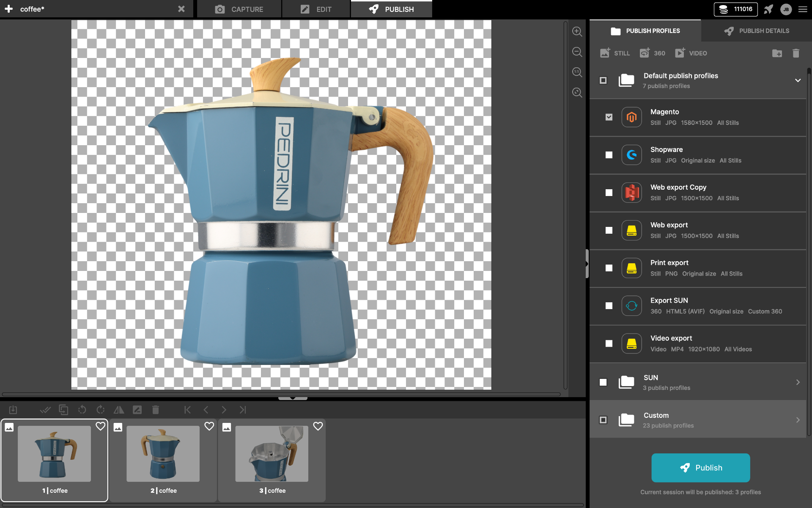812x508 pixels.
Task: Toggle the SUN folder checkbox
Action: [603, 382]
